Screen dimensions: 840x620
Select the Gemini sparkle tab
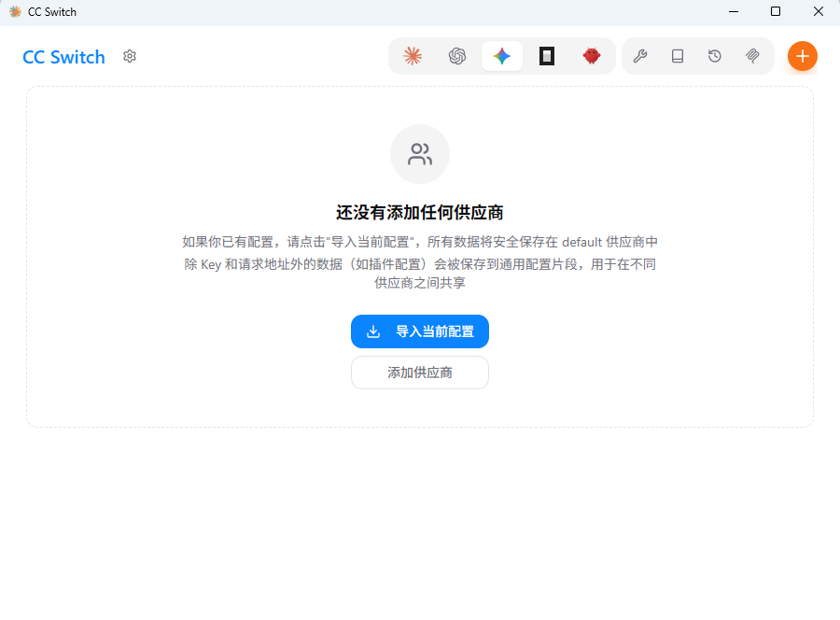click(x=502, y=56)
